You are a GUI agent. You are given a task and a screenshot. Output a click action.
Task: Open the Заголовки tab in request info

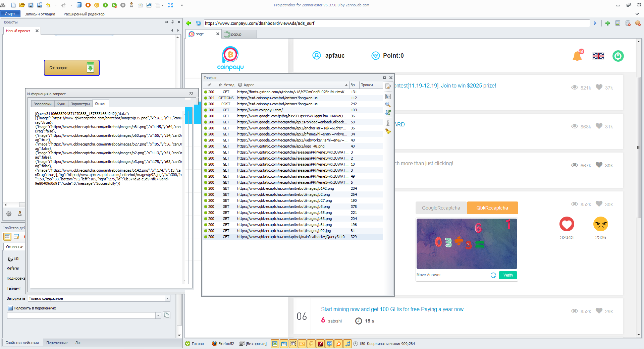tap(43, 104)
